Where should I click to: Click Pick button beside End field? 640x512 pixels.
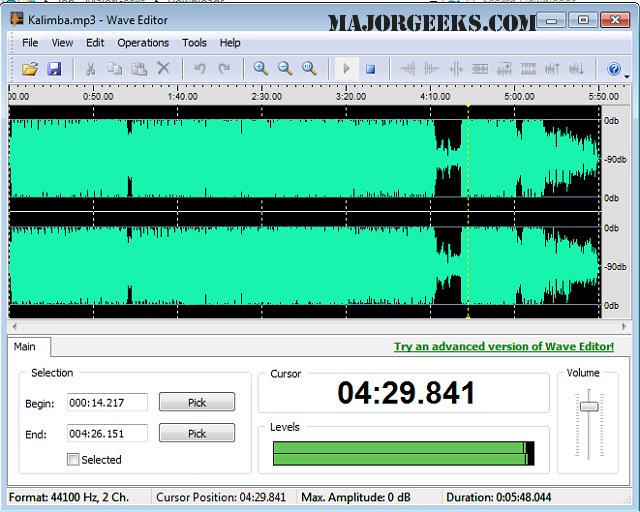point(197,434)
